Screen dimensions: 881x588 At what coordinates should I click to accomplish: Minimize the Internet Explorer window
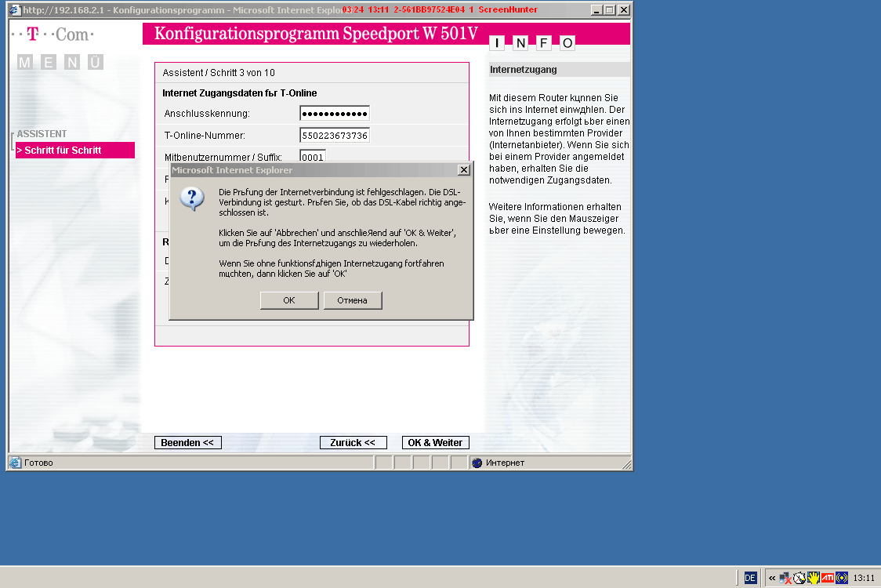[x=596, y=9]
